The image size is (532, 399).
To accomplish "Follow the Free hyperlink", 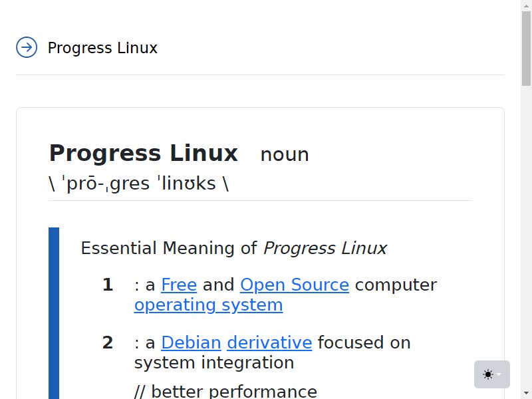I will [x=179, y=285].
